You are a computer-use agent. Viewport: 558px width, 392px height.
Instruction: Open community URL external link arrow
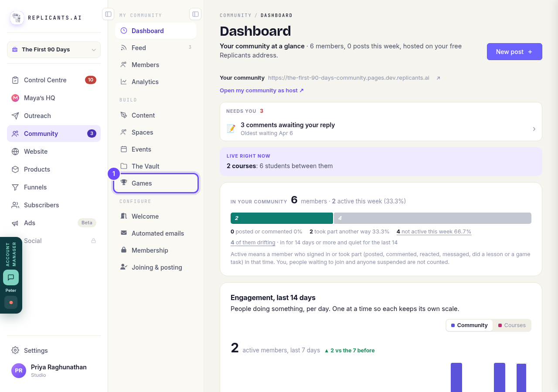[438, 78]
